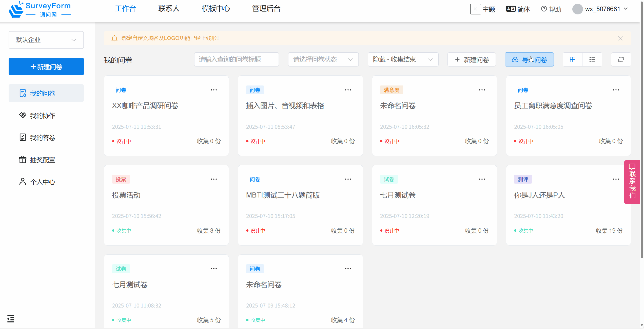Open more options for 投票活动 card
644x329 pixels.
tap(214, 179)
